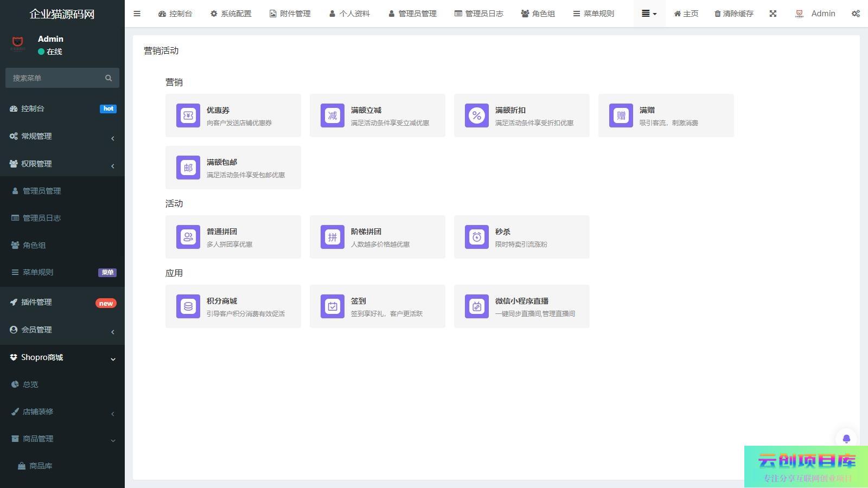The height and width of the screenshot is (488, 868).
Task: Click the 满额立减 discount icon
Action: 333,115
